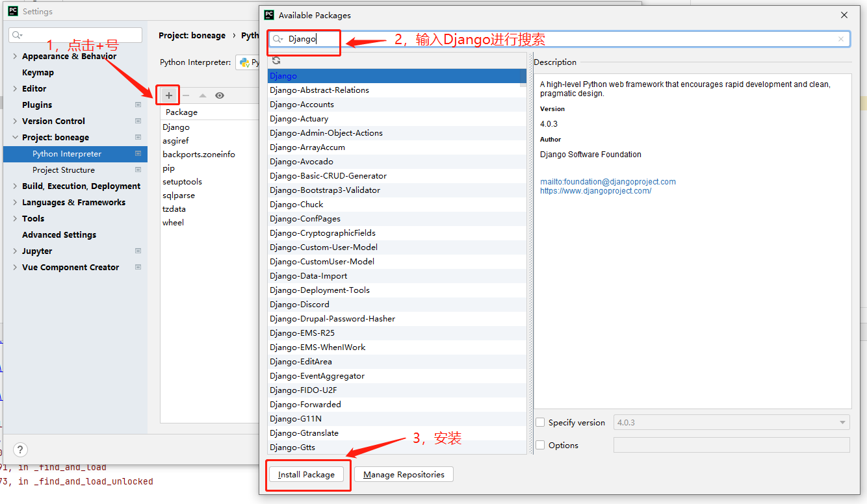The image size is (867, 504).
Task: Close the Available Packages dialog
Action: coord(844,15)
